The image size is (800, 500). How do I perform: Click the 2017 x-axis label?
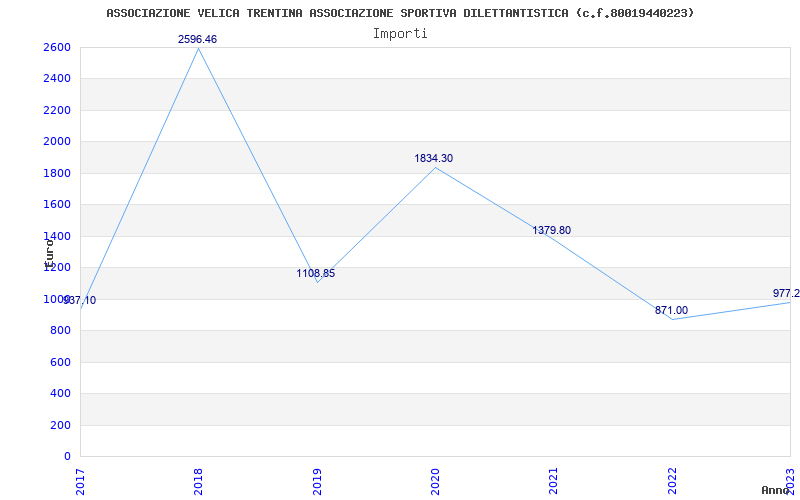tap(80, 481)
